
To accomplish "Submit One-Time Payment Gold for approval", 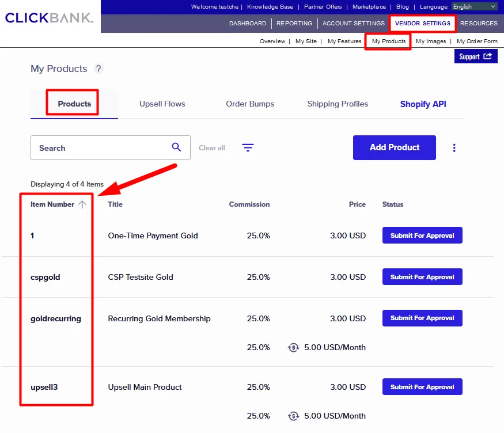I will 422,235.
